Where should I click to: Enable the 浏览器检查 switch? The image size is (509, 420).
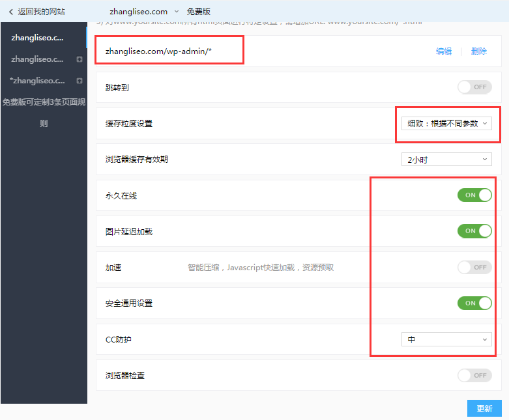pos(474,375)
